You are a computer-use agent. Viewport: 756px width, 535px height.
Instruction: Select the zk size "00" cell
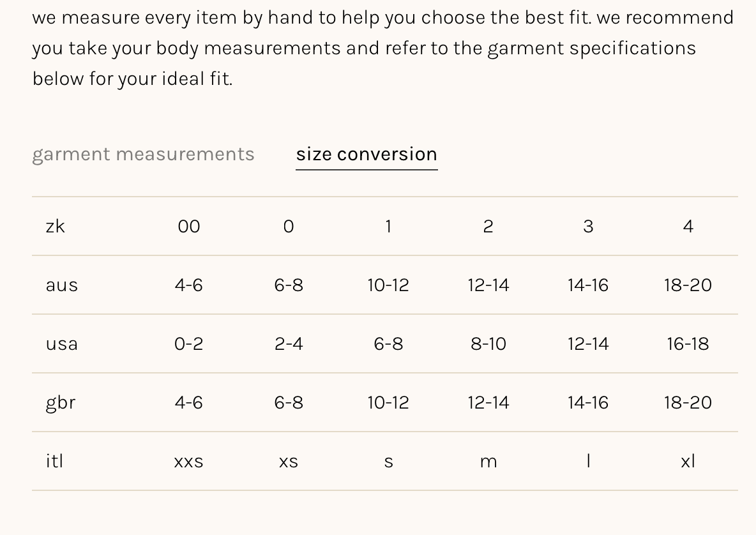189,226
